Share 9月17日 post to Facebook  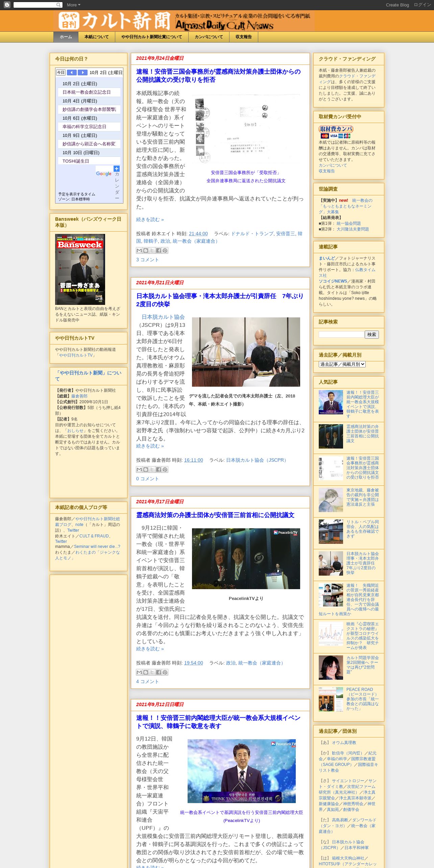158,672
